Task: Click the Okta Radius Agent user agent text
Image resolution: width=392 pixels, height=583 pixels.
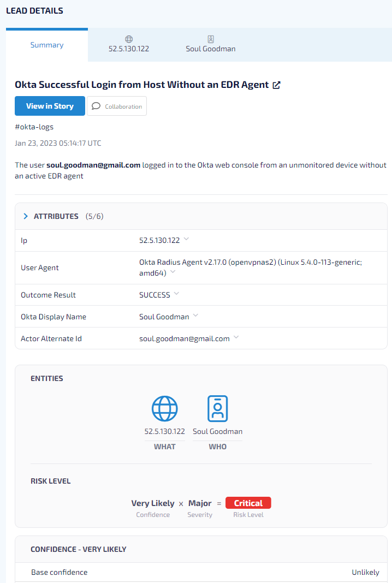Action: tap(250, 267)
